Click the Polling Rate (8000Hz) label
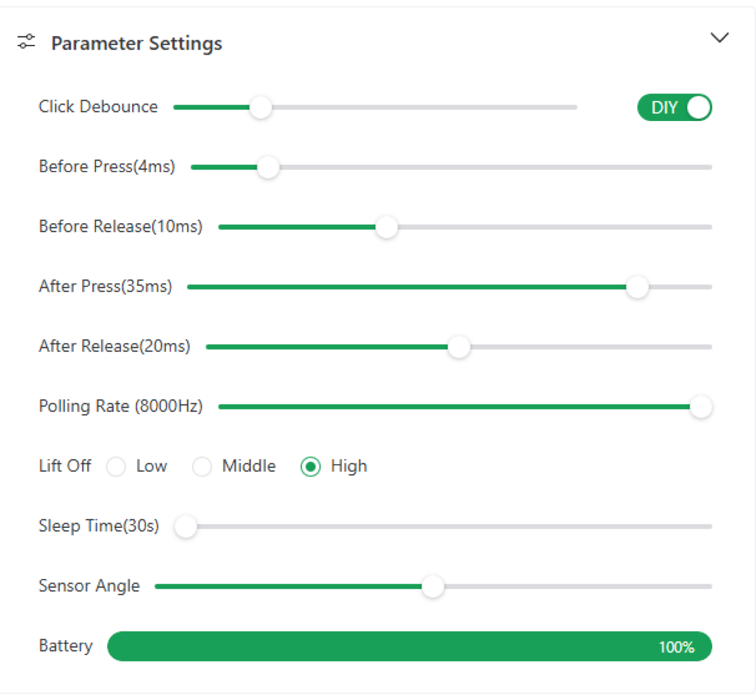The height and width of the screenshot is (700, 756). (120, 406)
